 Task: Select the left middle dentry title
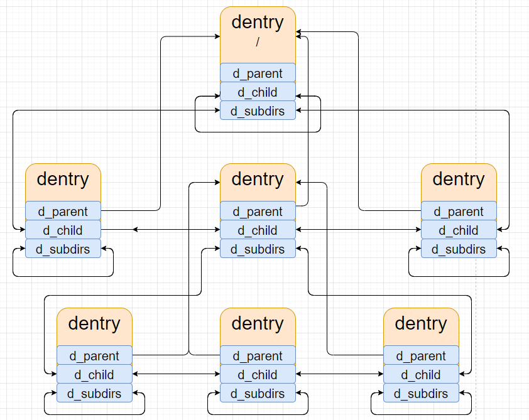63,180
